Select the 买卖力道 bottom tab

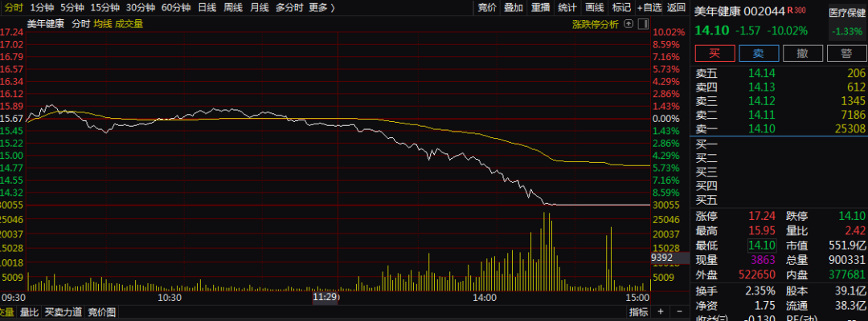coord(63,312)
